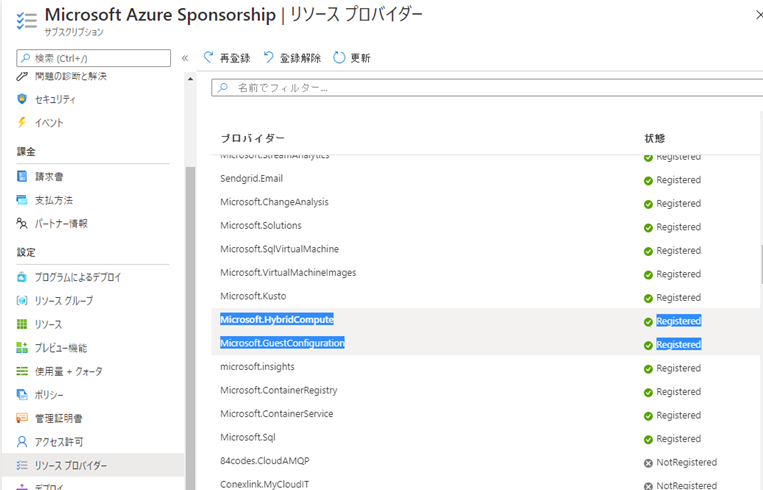Click the partner information people icon
Viewport: 763px width, 490px height.
coord(22,223)
